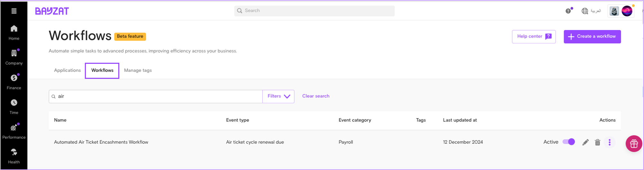The width and height of the screenshot is (644, 170).
Task: Click the Clear search link
Action: tap(316, 96)
